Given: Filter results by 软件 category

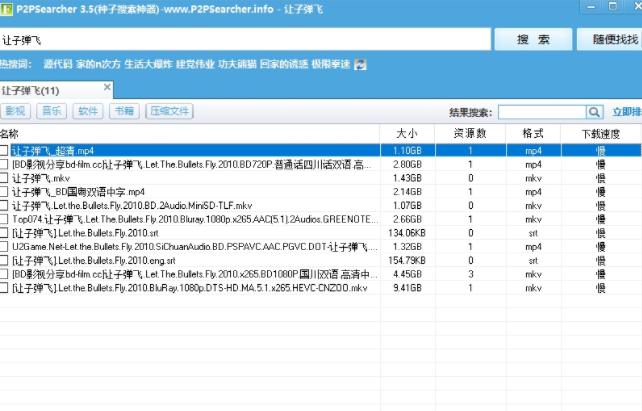Looking at the screenshot, I should pyautogui.click(x=88, y=111).
